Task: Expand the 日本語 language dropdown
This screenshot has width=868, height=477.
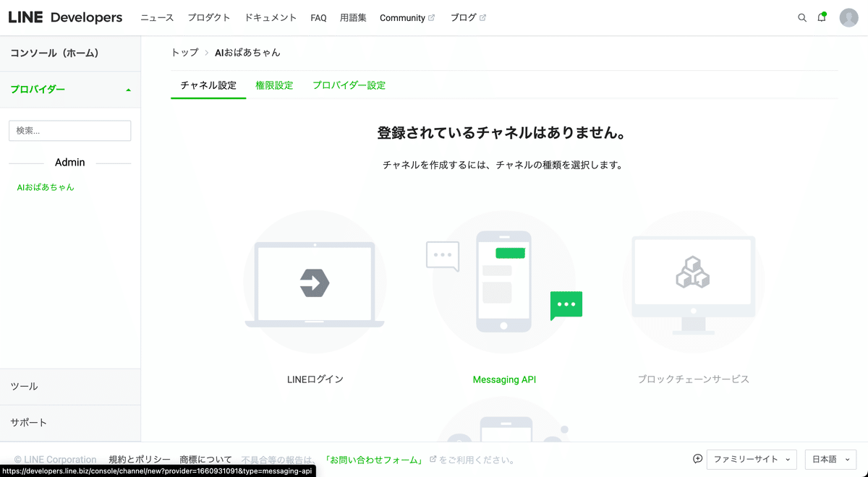Action: (x=830, y=459)
